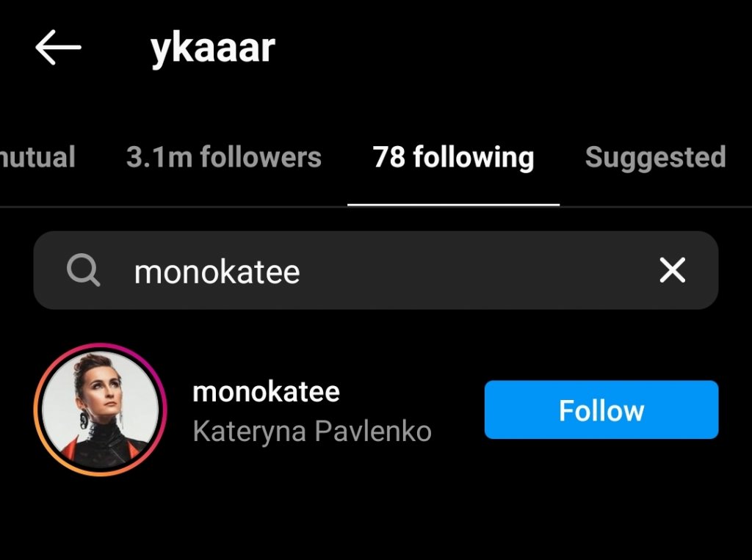This screenshot has width=752, height=560.
Task: Open the monokatee username link
Action: pyautogui.click(x=266, y=392)
